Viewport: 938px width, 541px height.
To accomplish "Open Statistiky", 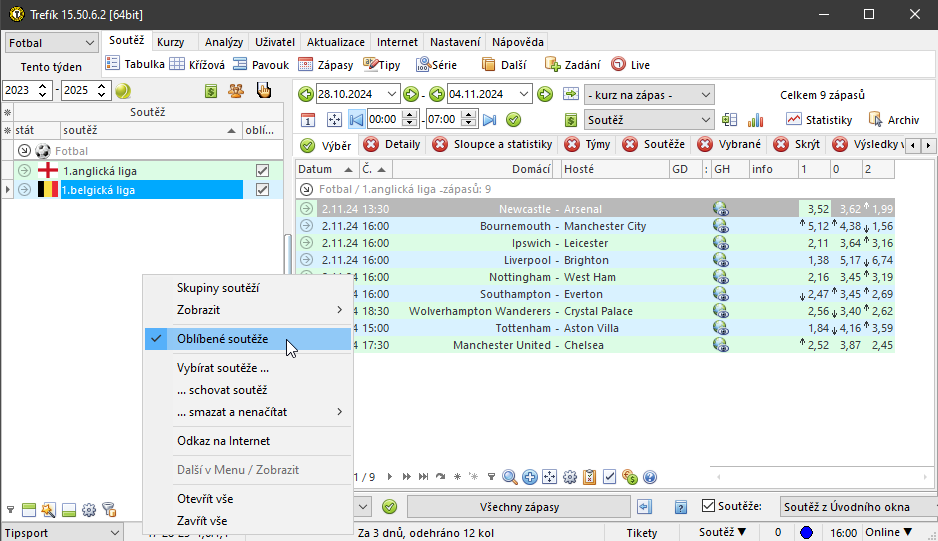I will [x=818, y=120].
